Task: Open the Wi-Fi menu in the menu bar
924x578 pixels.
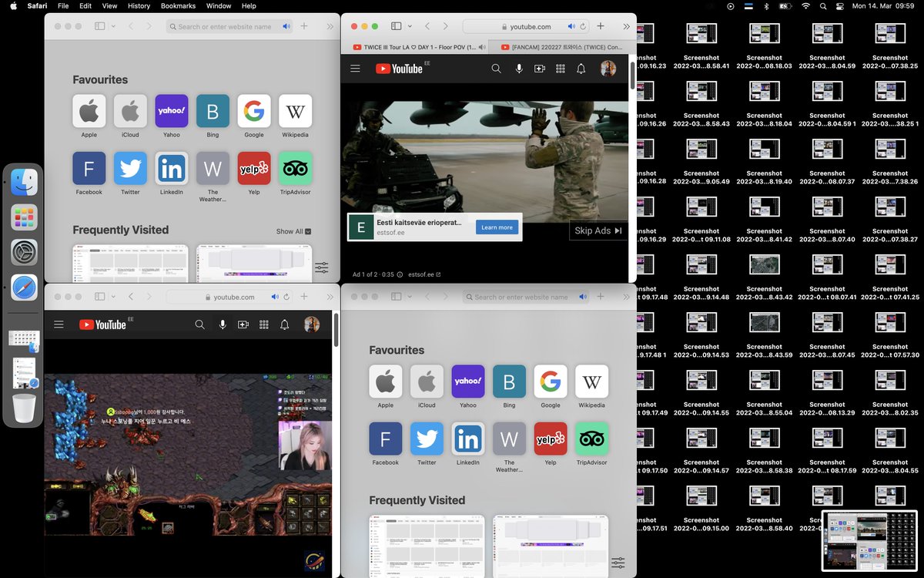Action: 805,6
